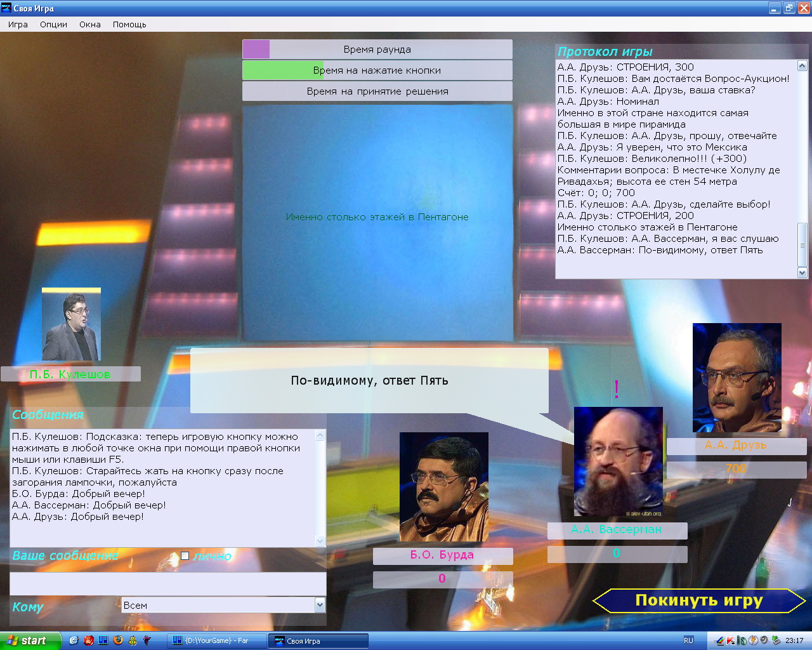Focus the 'Ваше сообщение' text field
812x650 pixels.
(167, 583)
